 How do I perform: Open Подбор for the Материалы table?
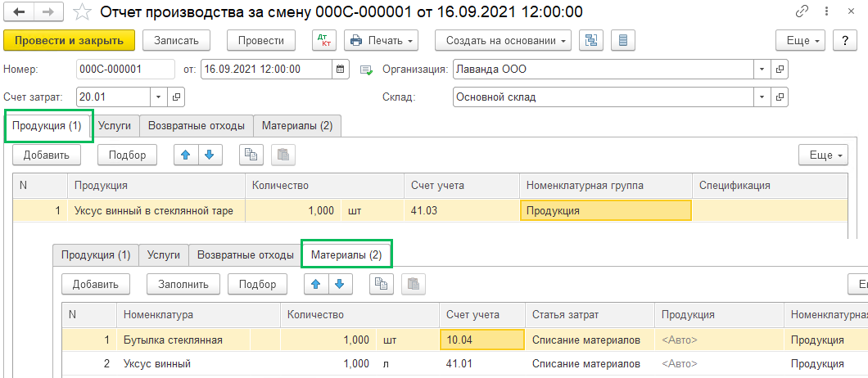tap(257, 285)
